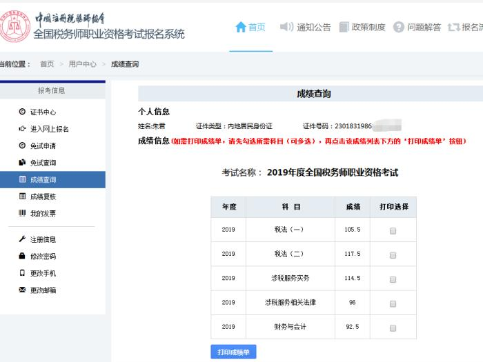Screen dimensions: 483x362
Task: Open 我的发票 in the sidebar
Action: (43, 213)
